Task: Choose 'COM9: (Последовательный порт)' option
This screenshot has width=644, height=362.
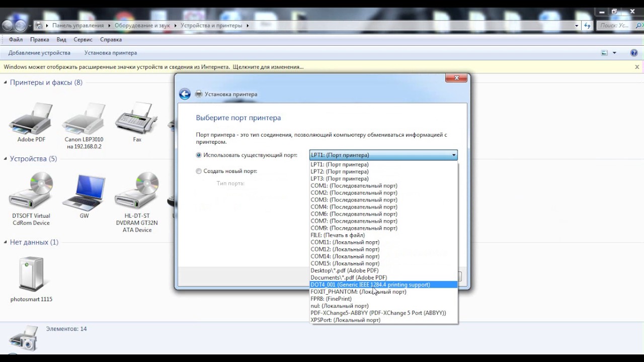Action: (384, 228)
